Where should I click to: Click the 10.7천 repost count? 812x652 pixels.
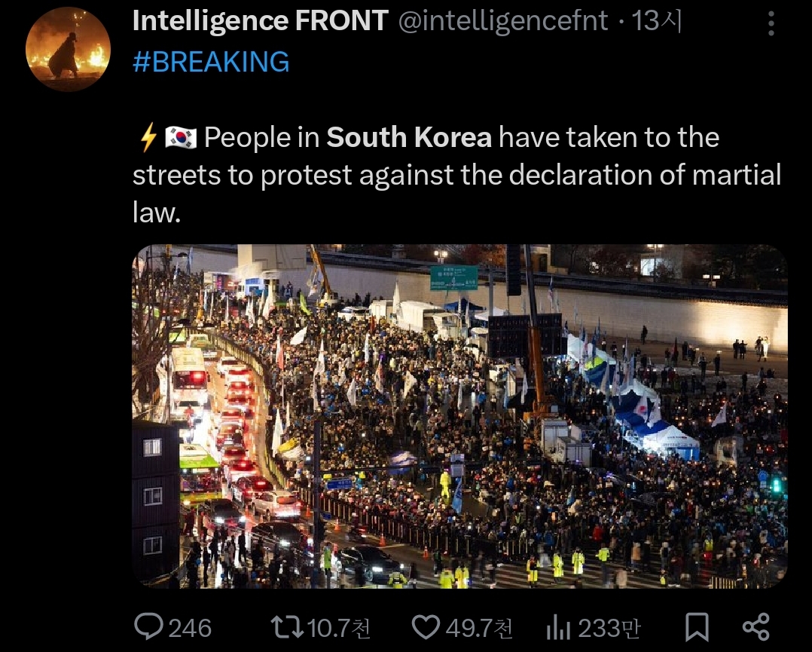pos(339,628)
